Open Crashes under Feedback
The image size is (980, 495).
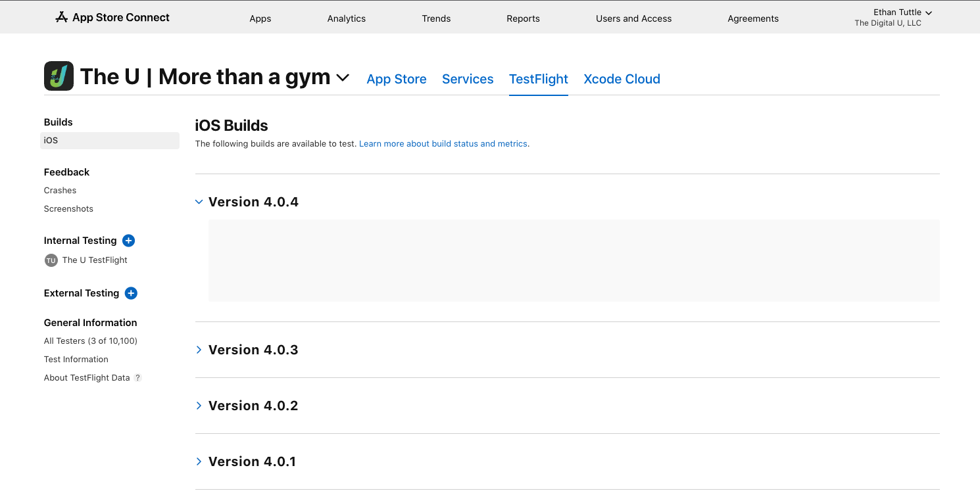click(60, 191)
